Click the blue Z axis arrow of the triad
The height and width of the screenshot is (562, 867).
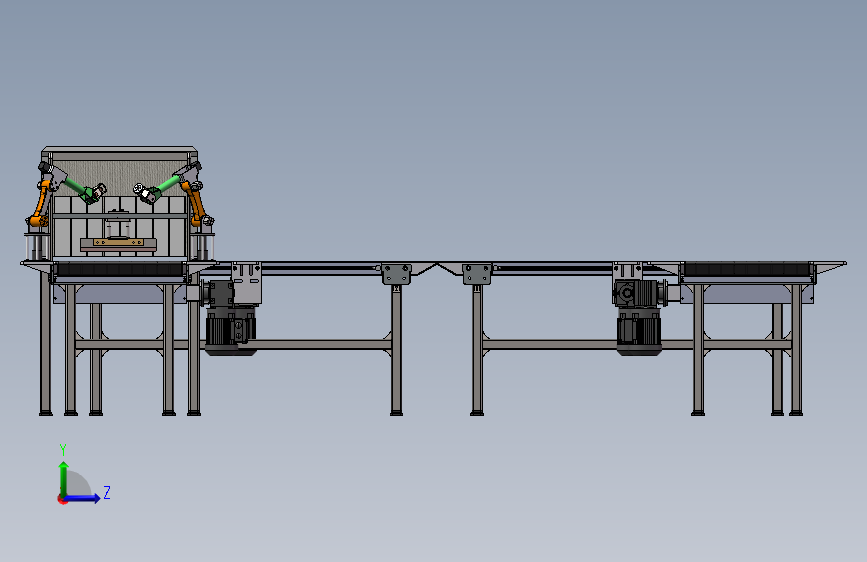click(82, 498)
